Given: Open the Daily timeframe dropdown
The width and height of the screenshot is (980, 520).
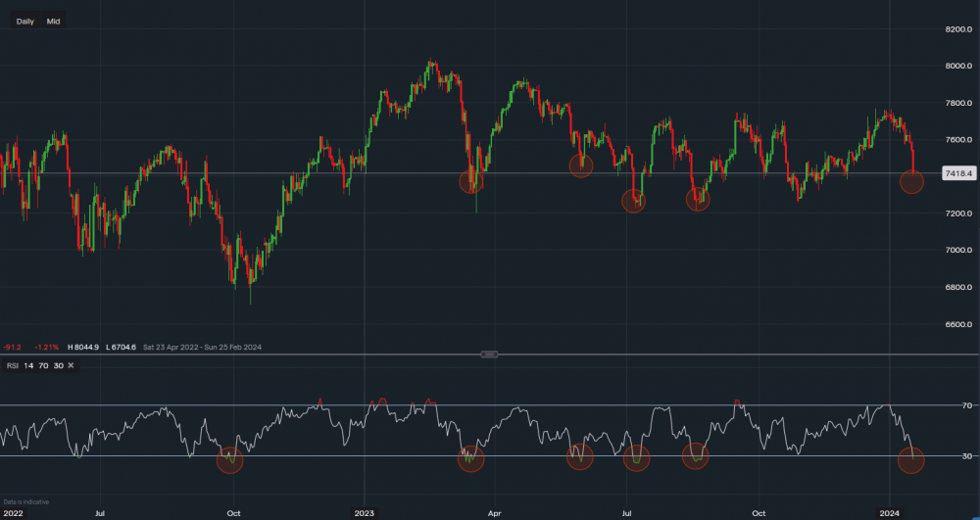Looking at the screenshot, I should click(x=24, y=21).
